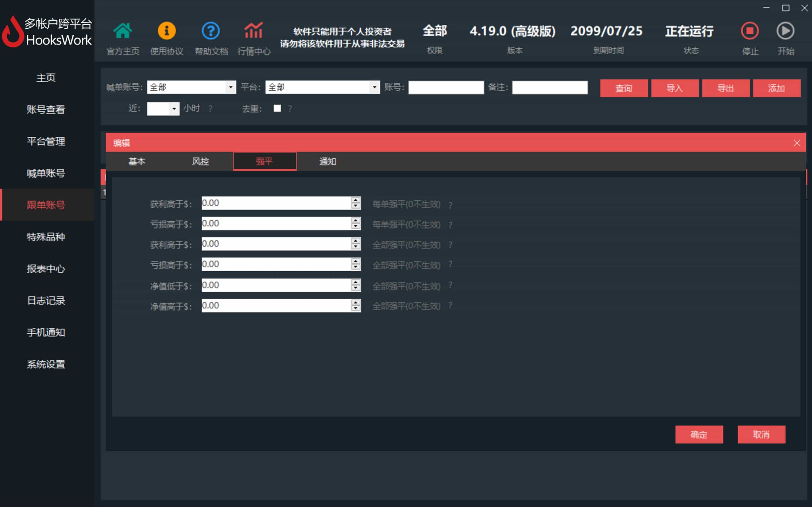Minimize the application window
This screenshot has width=812, height=507.
click(766, 8)
